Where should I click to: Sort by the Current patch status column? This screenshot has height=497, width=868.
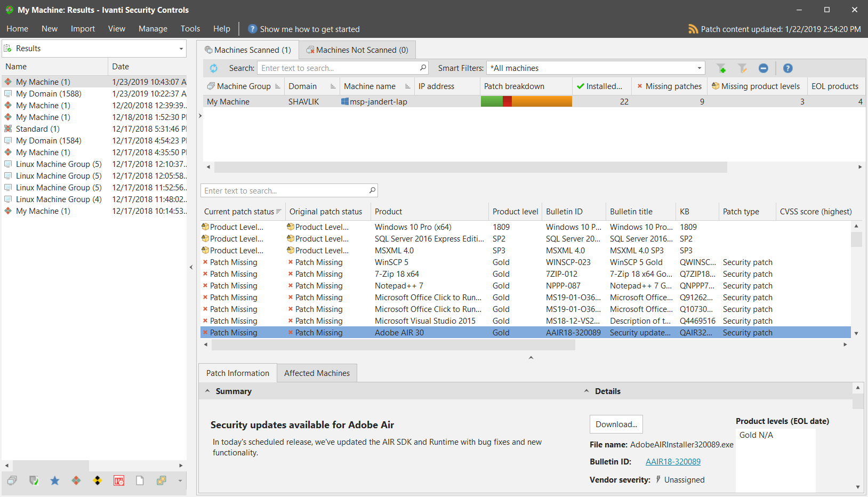243,212
